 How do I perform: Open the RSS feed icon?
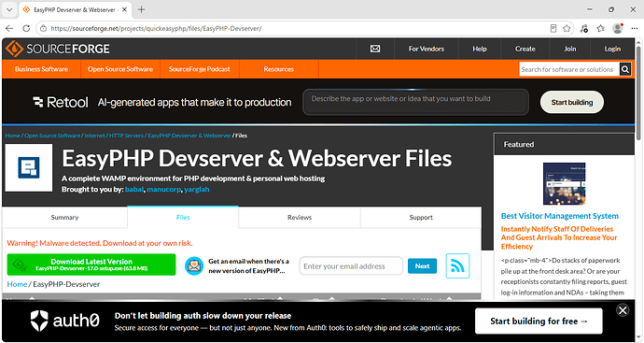pos(457,266)
